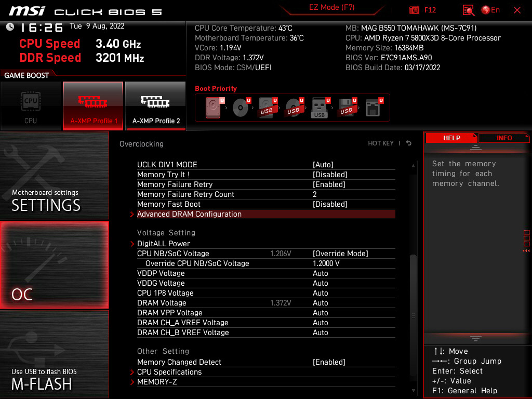
Task: Enable A-XMP Profile 2
Action: click(156, 105)
